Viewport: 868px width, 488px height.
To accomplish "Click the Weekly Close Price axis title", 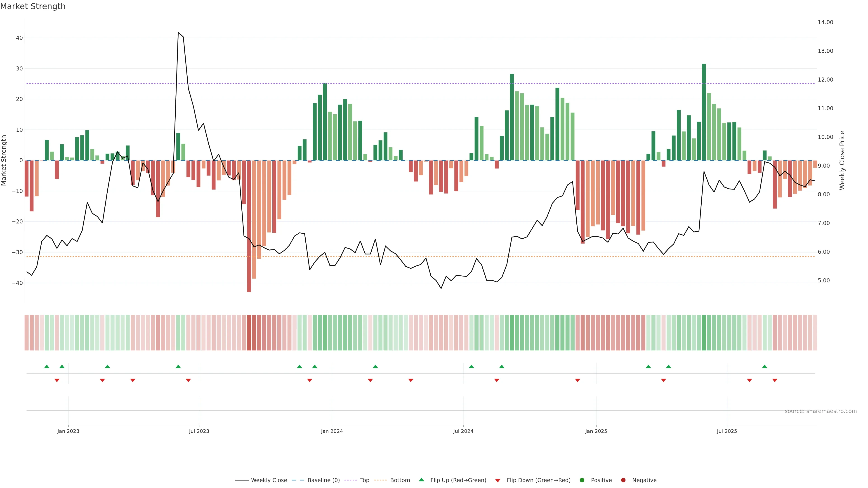I will (x=842, y=160).
